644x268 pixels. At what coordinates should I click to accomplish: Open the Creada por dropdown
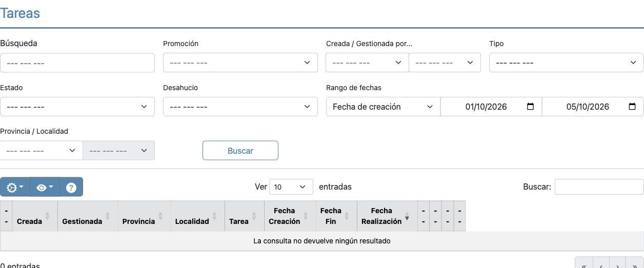(x=367, y=63)
